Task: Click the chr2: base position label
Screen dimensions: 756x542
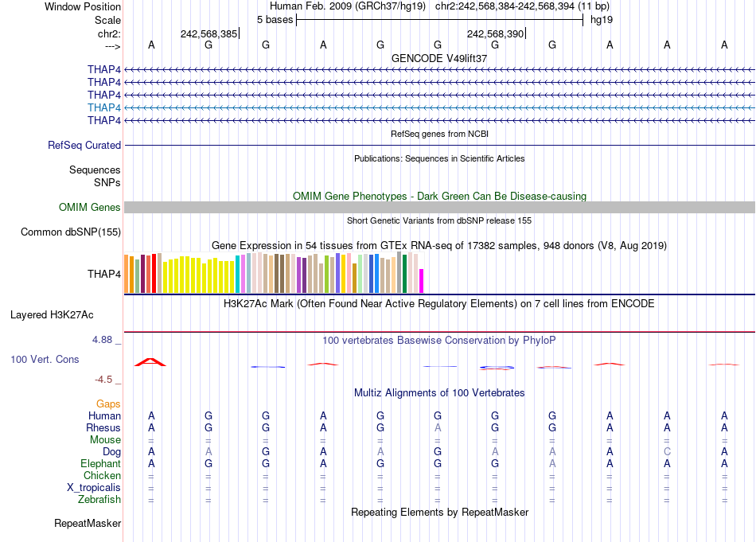Action: click(109, 33)
